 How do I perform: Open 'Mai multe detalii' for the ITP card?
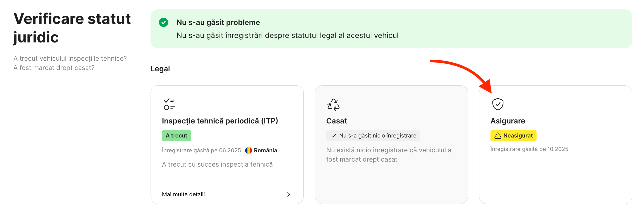click(184, 194)
